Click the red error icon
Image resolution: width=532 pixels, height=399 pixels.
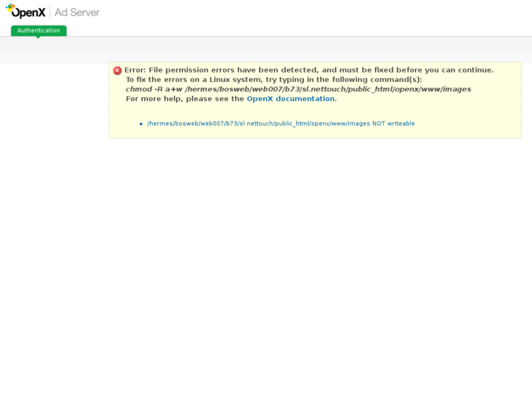click(x=117, y=70)
